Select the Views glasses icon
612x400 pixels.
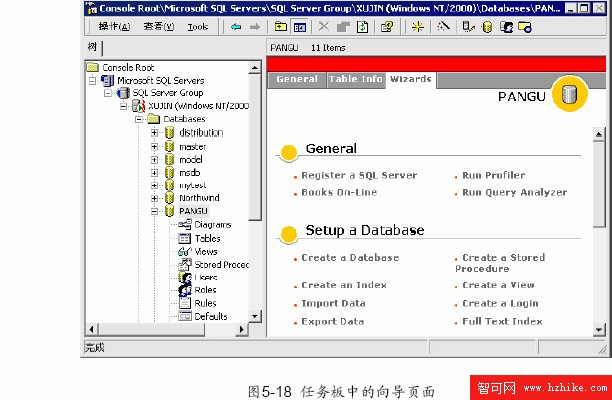[x=185, y=251]
